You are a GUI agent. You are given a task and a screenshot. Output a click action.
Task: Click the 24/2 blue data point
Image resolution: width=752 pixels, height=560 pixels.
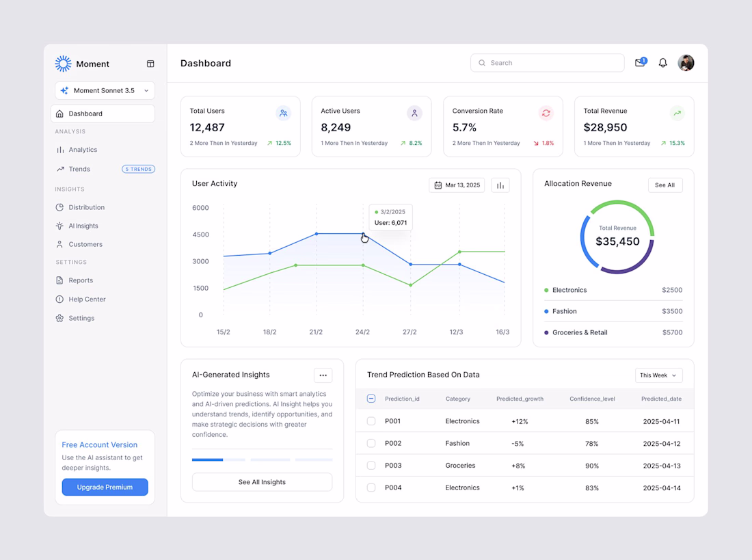coord(363,234)
